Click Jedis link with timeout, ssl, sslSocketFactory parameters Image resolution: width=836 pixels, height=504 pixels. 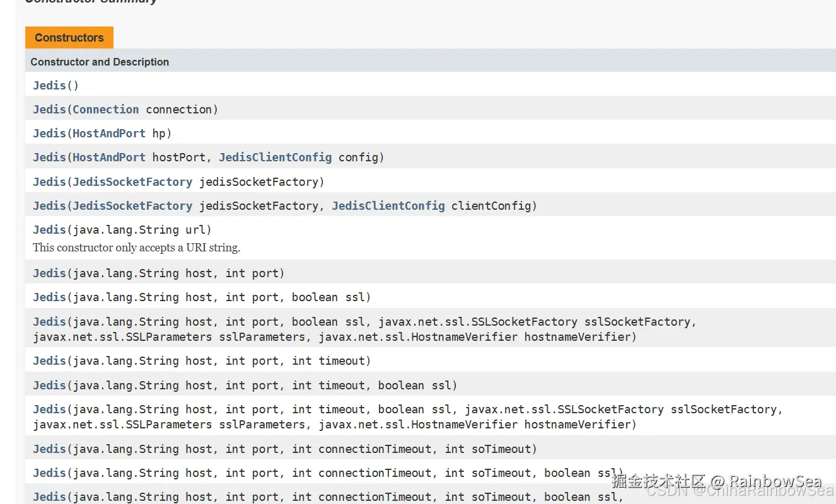point(49,409)
